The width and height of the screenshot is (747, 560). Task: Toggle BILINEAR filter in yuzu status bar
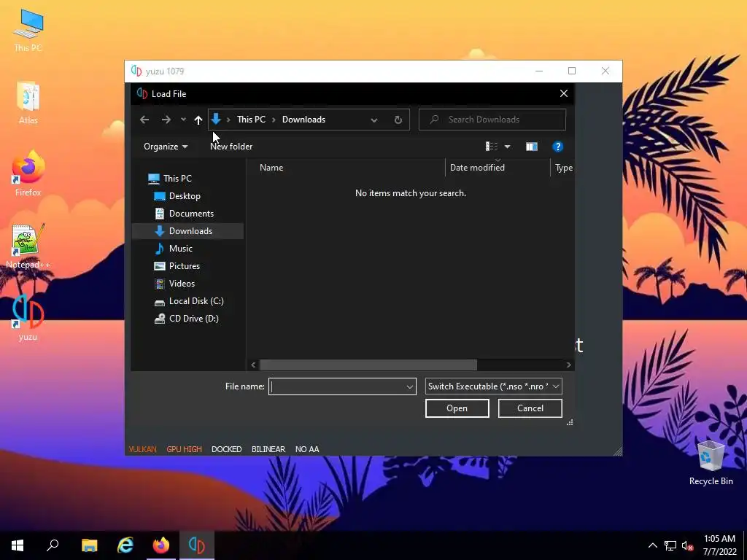pos(268,449)
